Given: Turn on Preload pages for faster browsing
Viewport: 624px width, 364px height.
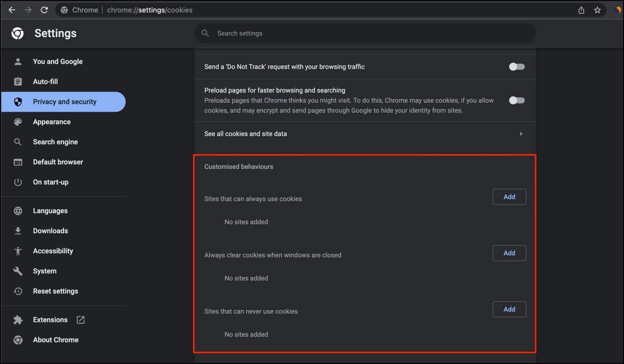Looking at the screenshot, I should pos(517,100).
